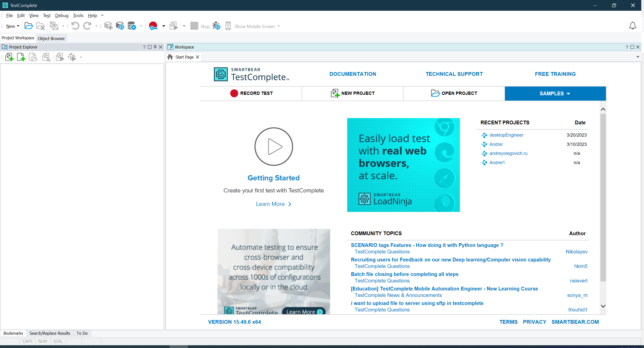Open notifications via the bell icon
This screenshot has width=644, height=348.
(x=632, y=26)
